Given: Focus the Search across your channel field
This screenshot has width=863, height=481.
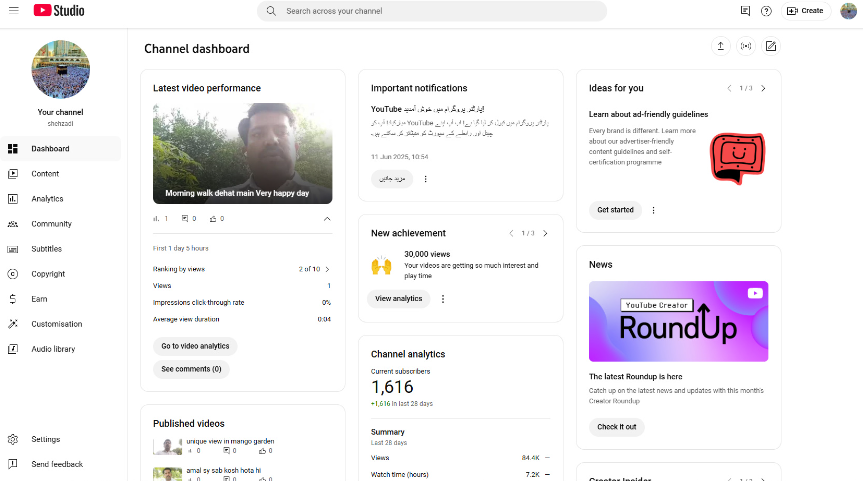Looking at the screenshot, I should click(x=432, y=11).
